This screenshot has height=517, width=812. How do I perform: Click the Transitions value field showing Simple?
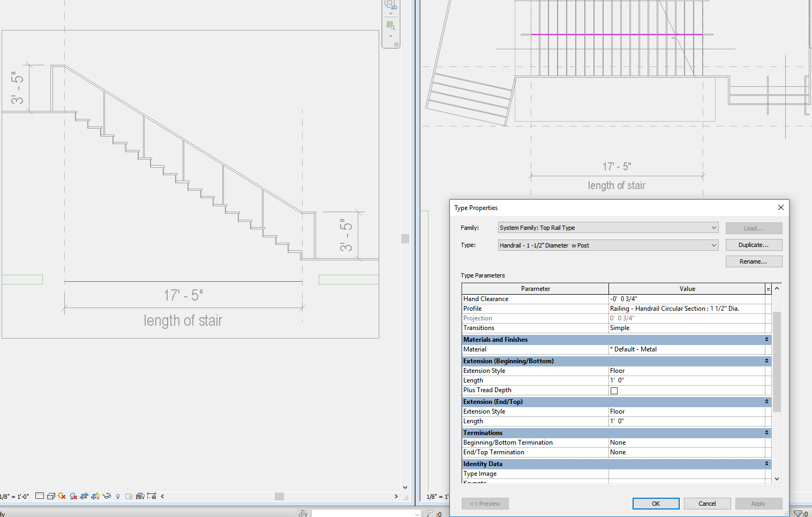(686, 328)
